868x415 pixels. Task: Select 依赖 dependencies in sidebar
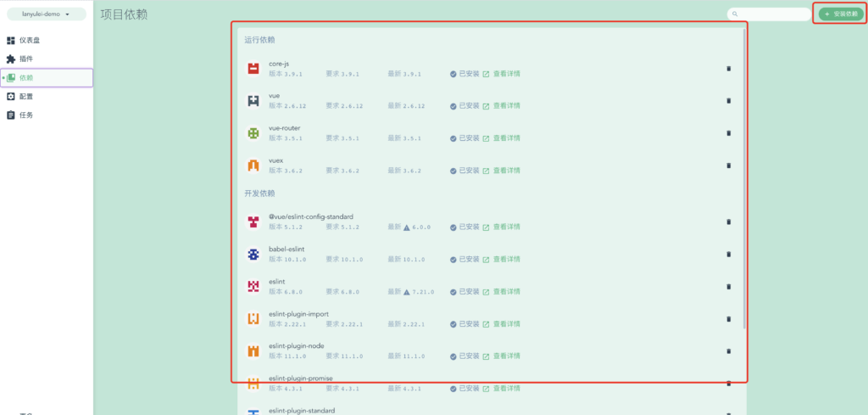click(47, 77)
